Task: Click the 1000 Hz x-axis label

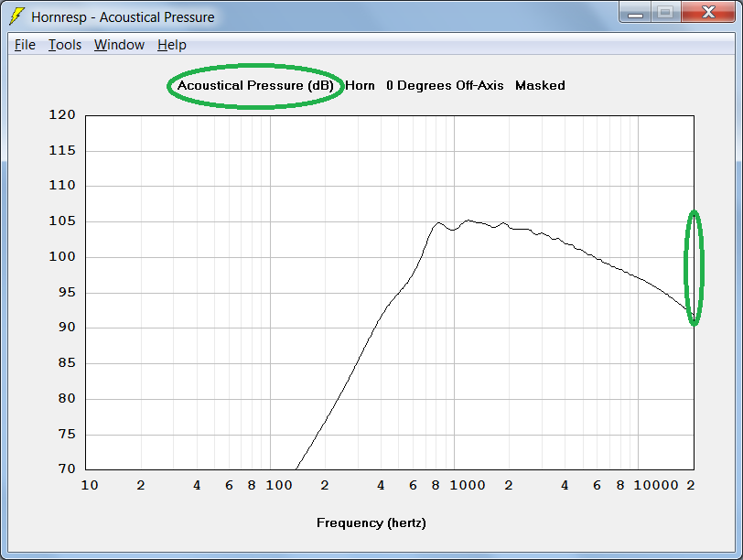Action: coord(468,486)
